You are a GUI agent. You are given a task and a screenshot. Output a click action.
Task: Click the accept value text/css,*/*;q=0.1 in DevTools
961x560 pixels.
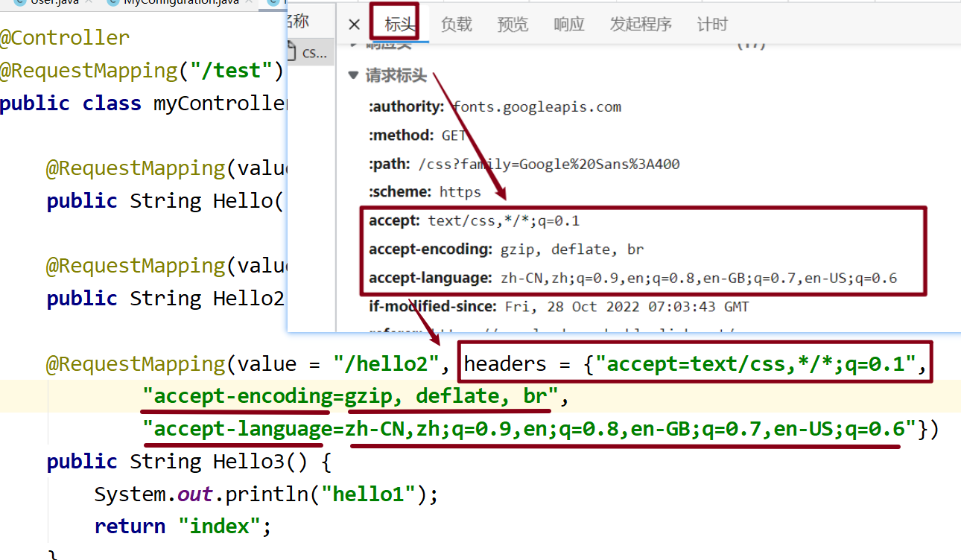pos(504,221)
